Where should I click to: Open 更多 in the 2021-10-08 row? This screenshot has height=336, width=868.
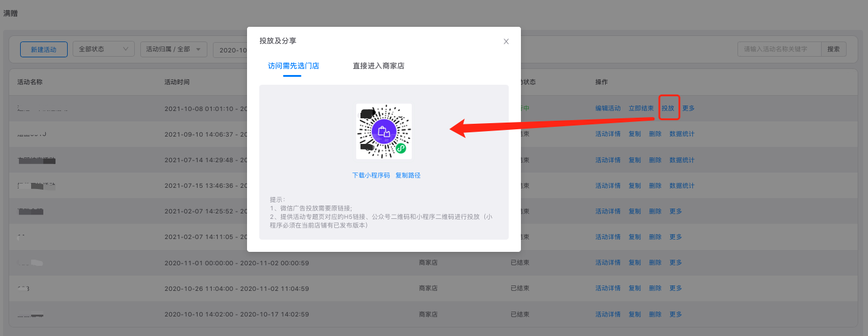(x=689, y=109)
